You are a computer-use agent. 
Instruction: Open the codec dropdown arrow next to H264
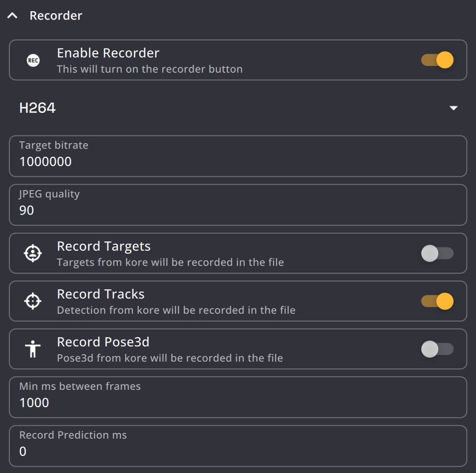454,108
